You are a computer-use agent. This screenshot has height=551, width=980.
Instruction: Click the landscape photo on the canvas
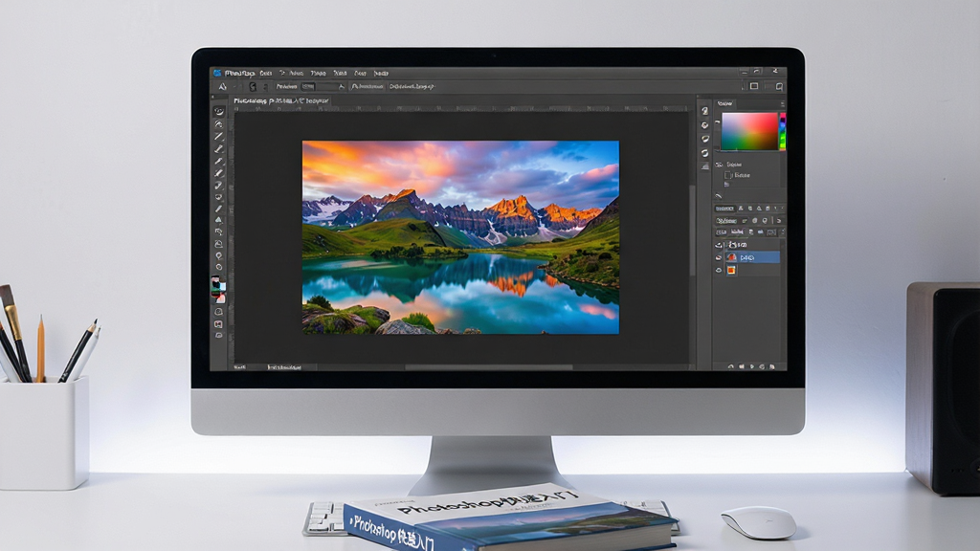(x=460, y=237)
